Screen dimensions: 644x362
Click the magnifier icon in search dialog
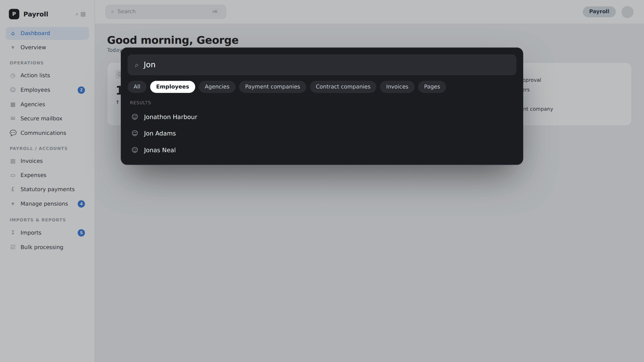coord(137,65)
